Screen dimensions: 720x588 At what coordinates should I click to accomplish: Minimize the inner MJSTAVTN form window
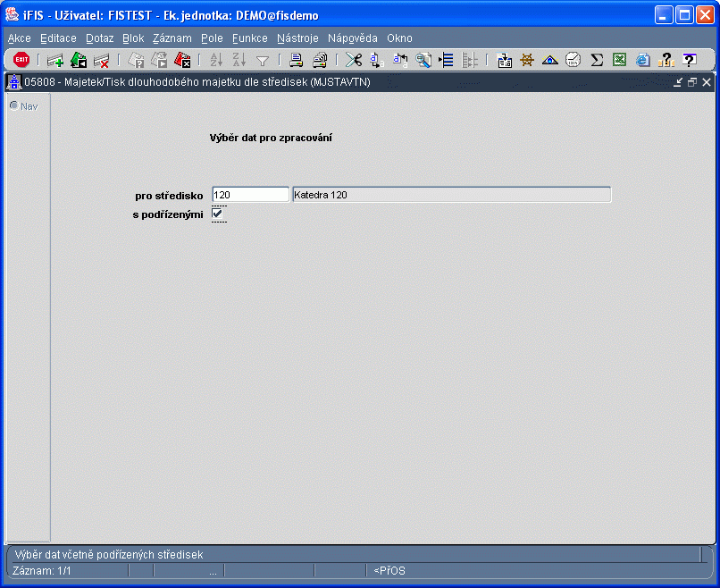pyautogui.click(x=678, y=82)
